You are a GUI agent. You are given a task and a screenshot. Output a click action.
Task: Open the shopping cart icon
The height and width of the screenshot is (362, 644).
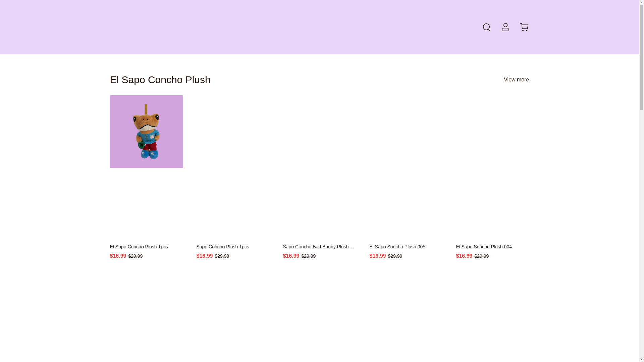(x=524, y=27)
